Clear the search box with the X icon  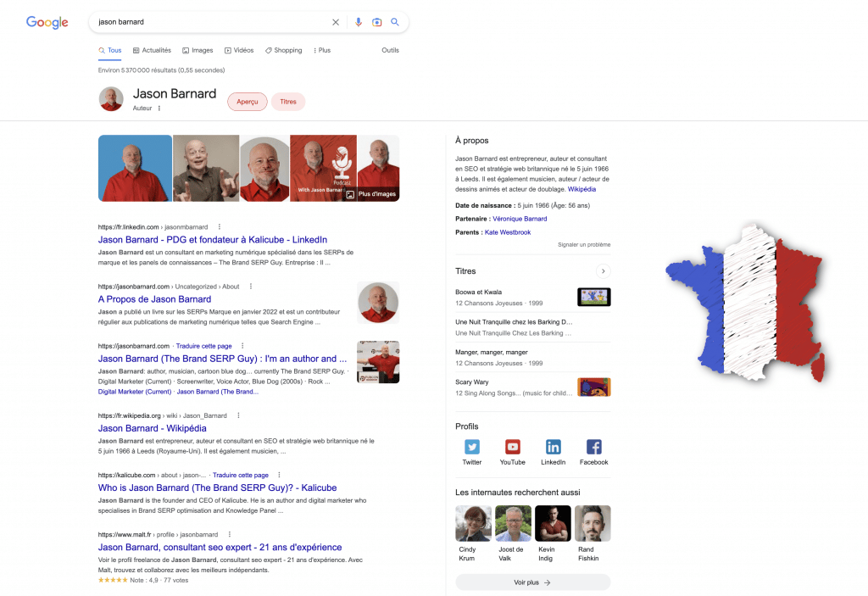336,22
